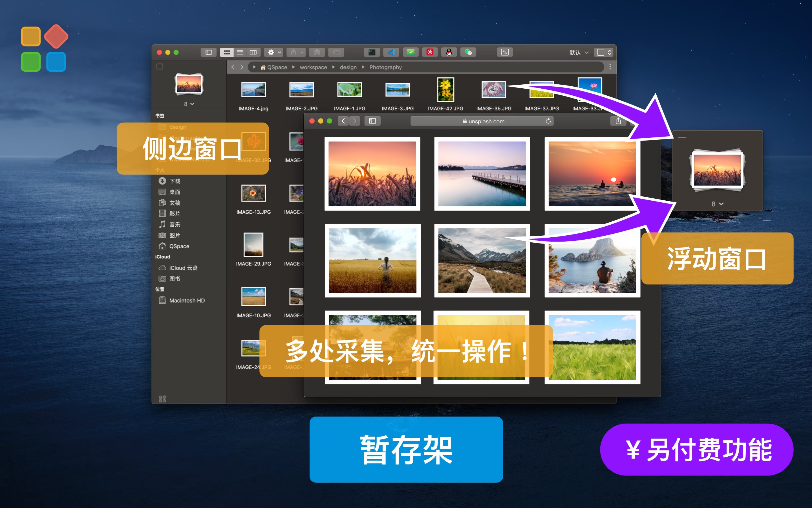812x508 pixels.
Task: Expand the sidebar shelf 8 items count
Action: coord(189,104)
